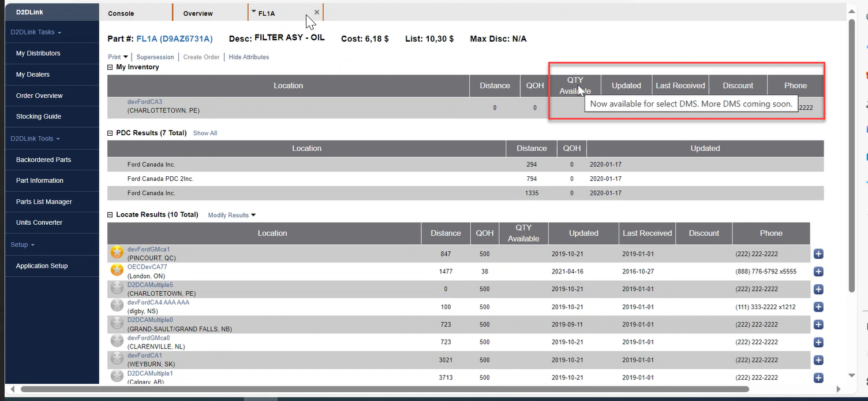Click the Supersession link
This screenshot has height=401, width=868.
point(155,57)
